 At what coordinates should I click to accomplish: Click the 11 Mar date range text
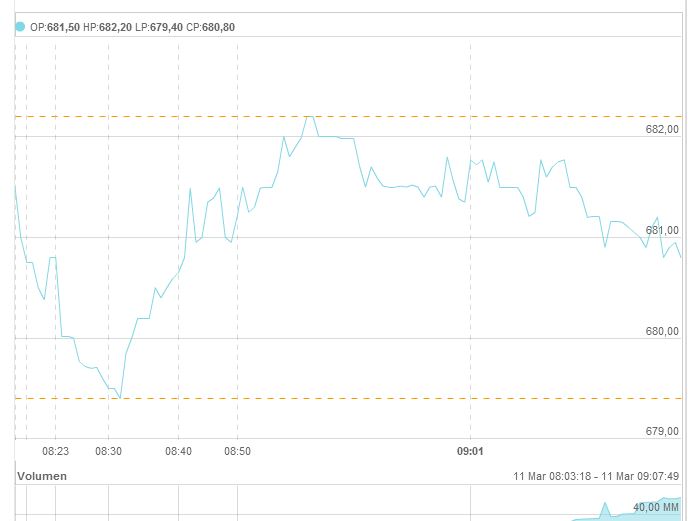(596, 476)
